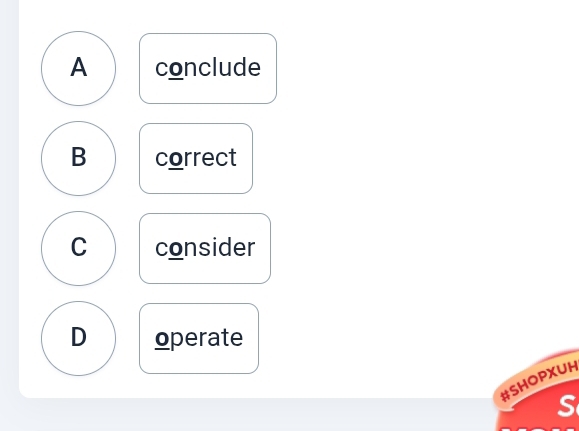
Task: Mark the round option D button
Action: (78, 338)
